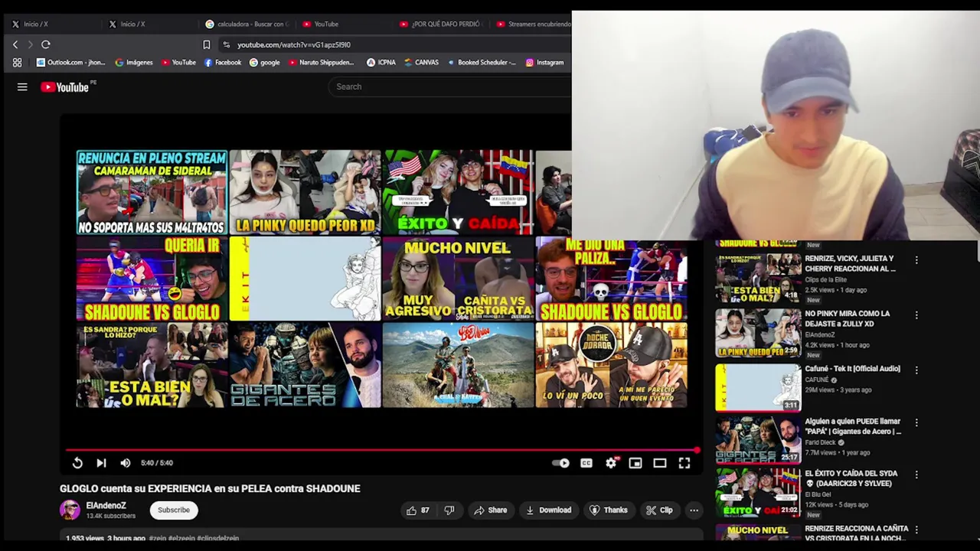Open YouTube bookmark
This screenshot has width=980, height=551.
[178, 63]
